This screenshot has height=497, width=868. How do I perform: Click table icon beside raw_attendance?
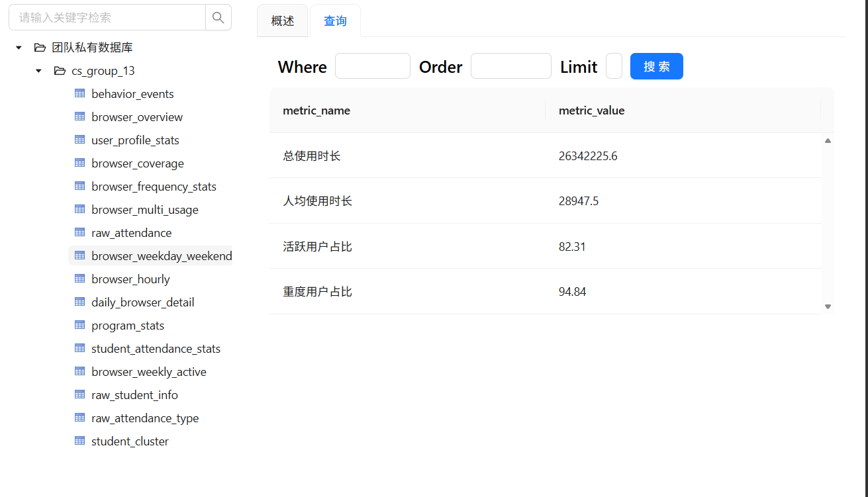point(79,232)
